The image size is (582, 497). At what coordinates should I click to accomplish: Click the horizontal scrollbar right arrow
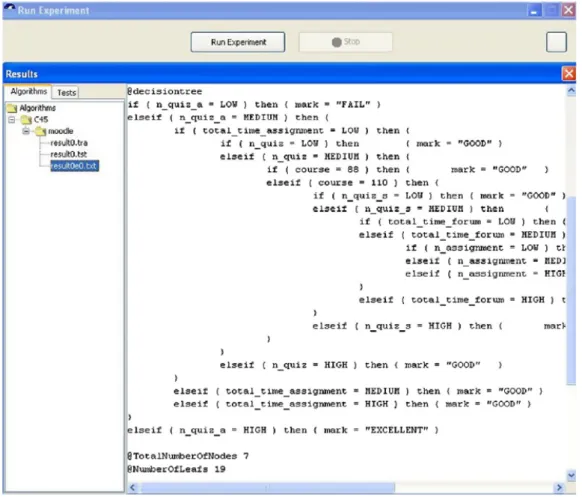click(559, 487)
